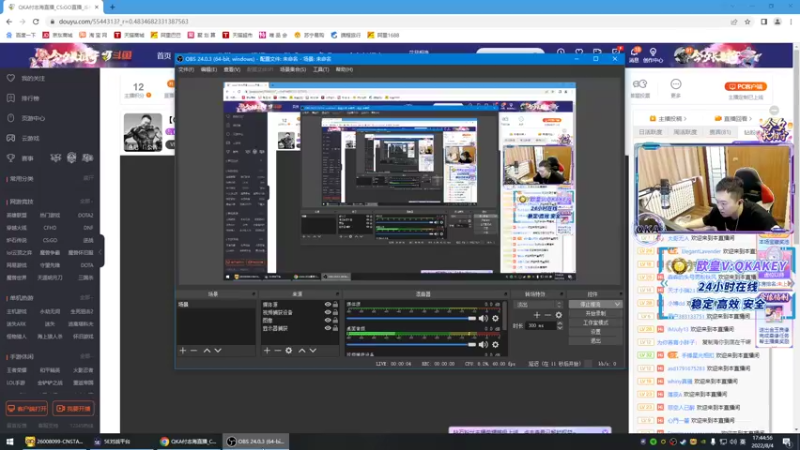This screenshot has width=800, height=450.
Task: Click 我要开播 button in Douyu sidebar
Action: pyautogui.click(x=73, y=409)
